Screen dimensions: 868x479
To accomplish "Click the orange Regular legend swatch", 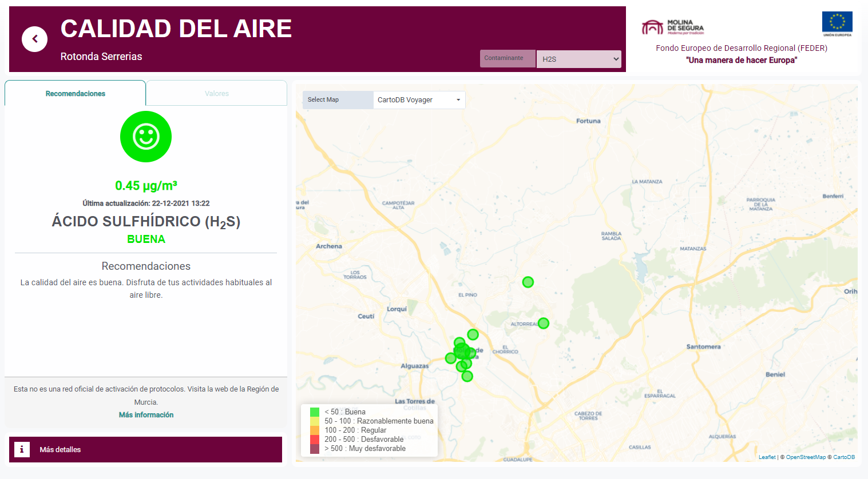I will click(315, 430).
